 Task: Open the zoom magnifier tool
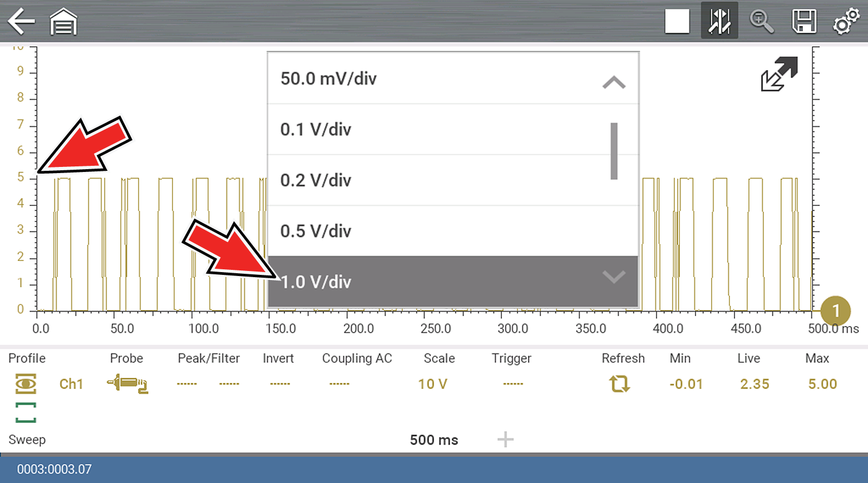761,22
